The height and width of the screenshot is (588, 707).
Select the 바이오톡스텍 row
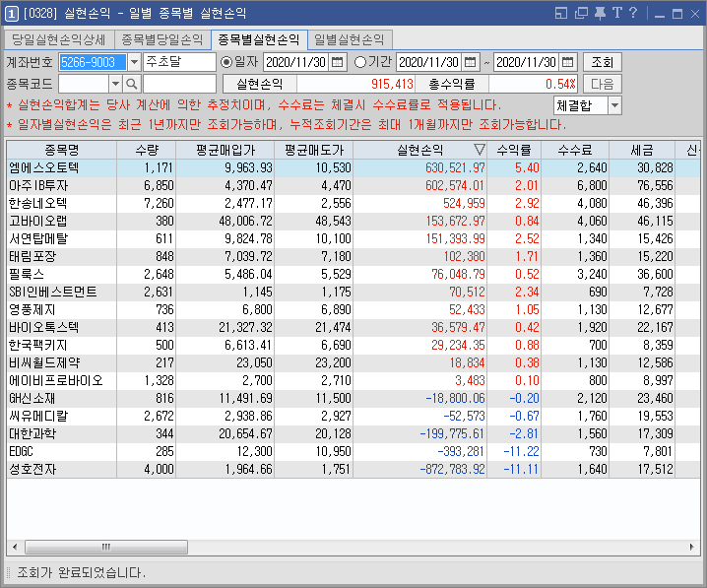point(353,327)
